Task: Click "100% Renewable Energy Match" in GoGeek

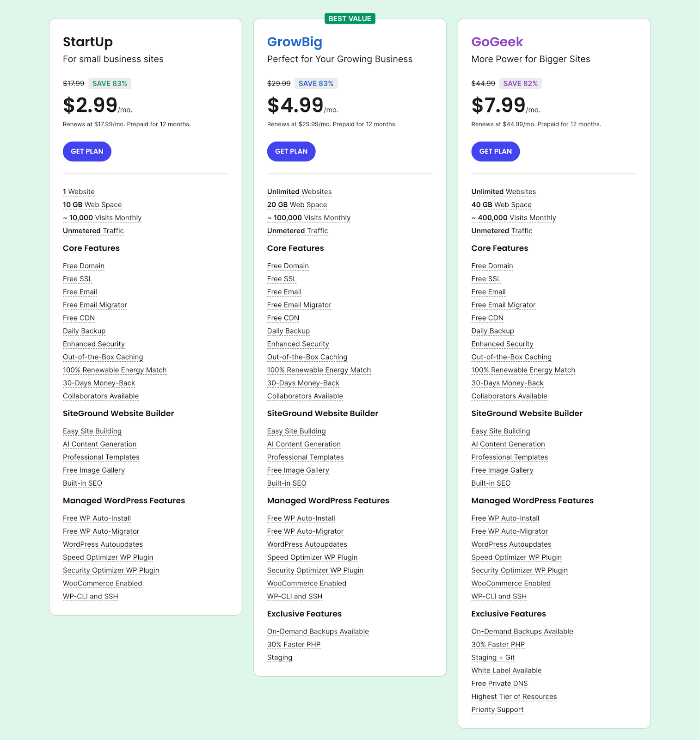Action: click(523, 370)
